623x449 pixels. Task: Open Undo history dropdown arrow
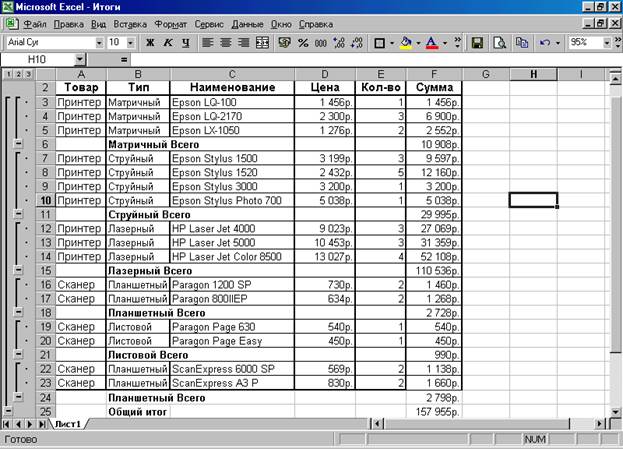coord(558,43)
